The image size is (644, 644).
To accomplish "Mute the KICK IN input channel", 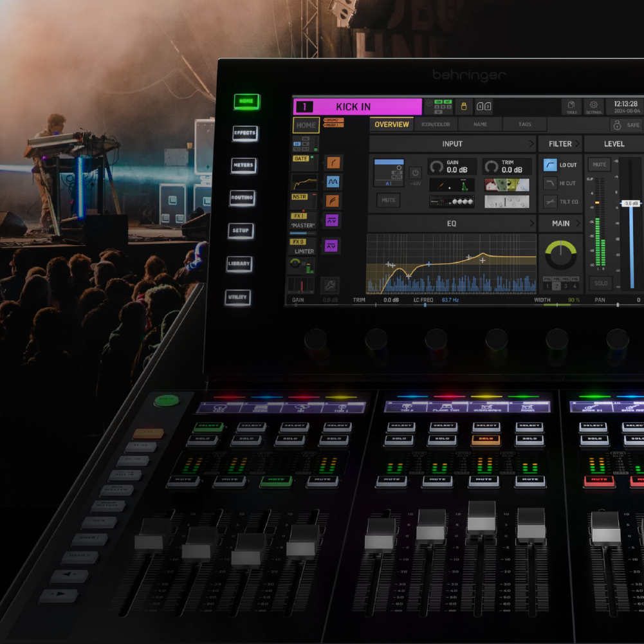I will (388, 200).
